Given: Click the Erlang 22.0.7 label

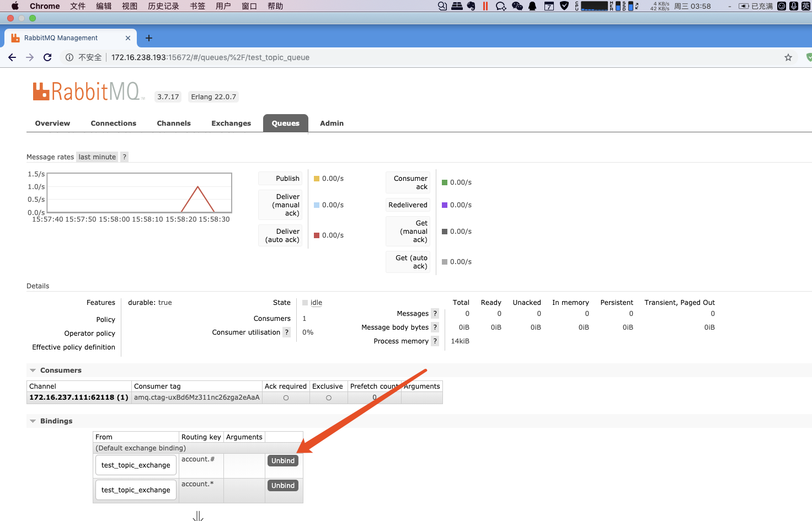Looking at the screenshot, I should [213, 97].
